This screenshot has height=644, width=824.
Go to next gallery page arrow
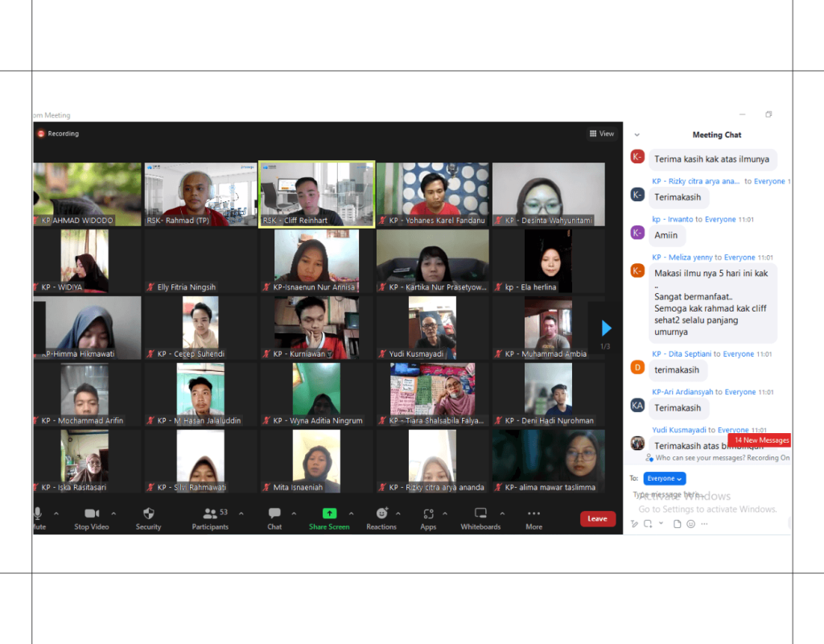tap(607, 328)
